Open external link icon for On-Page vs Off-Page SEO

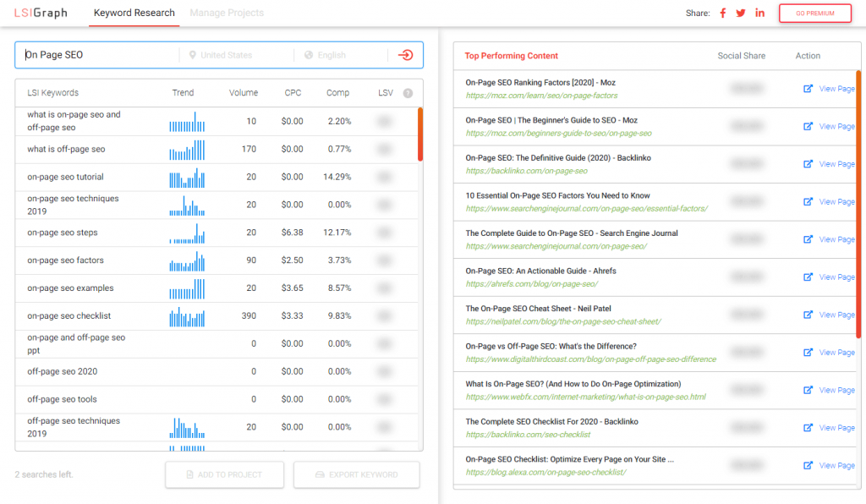click(808, 352)
